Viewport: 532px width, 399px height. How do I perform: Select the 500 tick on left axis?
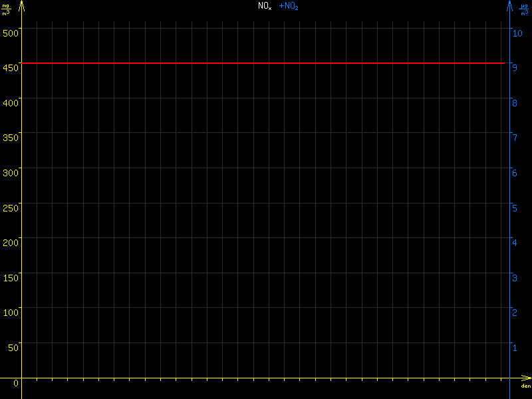coord(10,32)
